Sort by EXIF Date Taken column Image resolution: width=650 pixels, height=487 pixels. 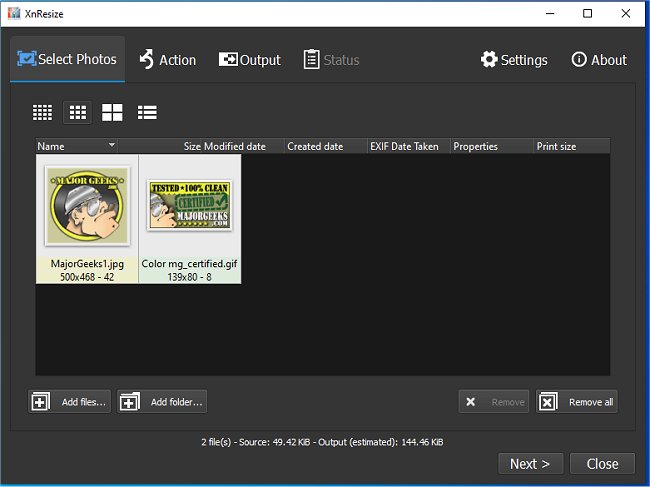408,146
